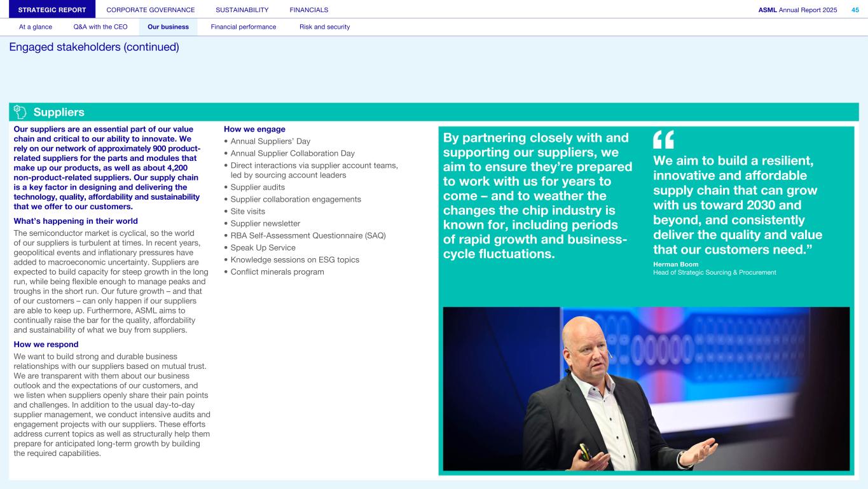Open the Risk and security section
The height and width of the screenshot is (489, 868).
tap(324, 27)
